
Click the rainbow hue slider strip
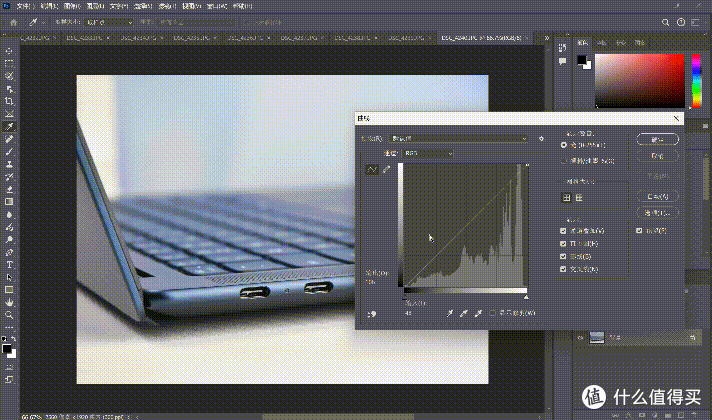pos(696,81)
